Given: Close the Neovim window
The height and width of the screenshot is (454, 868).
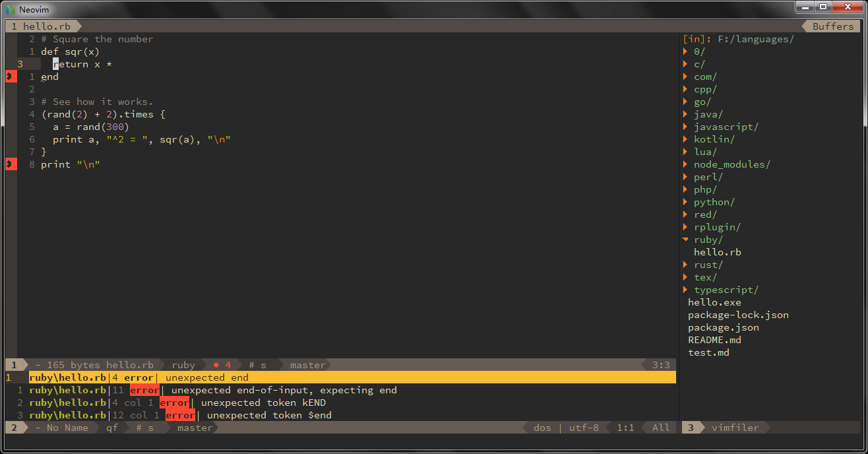Looking at the screenshot, I should [x=846, y=7].
